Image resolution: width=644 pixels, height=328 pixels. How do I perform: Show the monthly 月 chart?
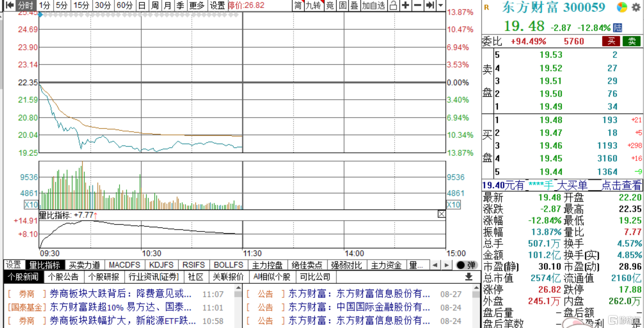[x=168, y=6]
